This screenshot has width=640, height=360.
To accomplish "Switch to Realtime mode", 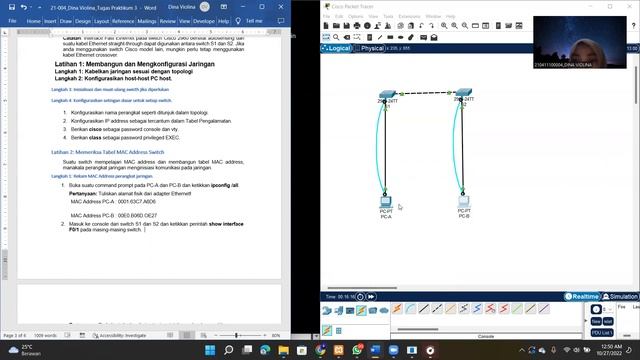I will 582,297.
